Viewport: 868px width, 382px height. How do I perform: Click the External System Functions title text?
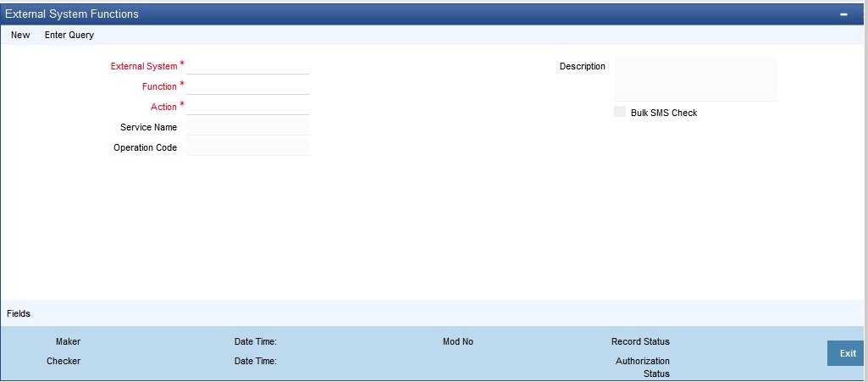tap(72, 14)
